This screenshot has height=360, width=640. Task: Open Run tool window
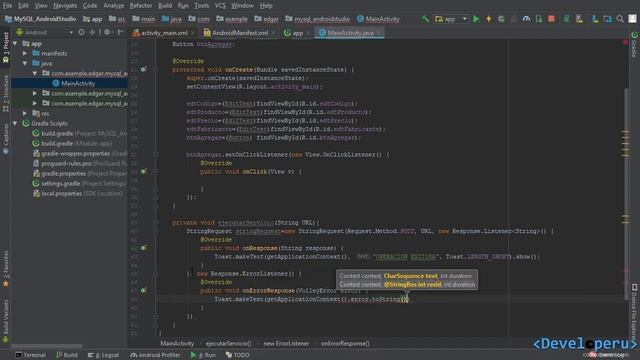pos(203,355)
